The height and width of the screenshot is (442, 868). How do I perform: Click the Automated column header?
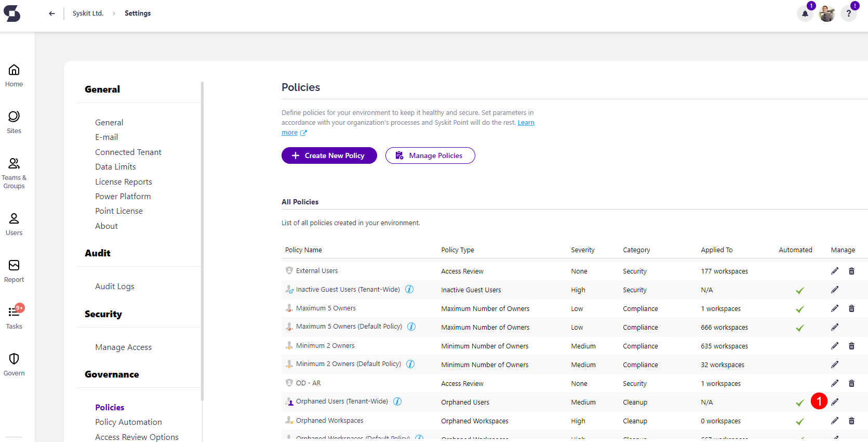(795, 250)
